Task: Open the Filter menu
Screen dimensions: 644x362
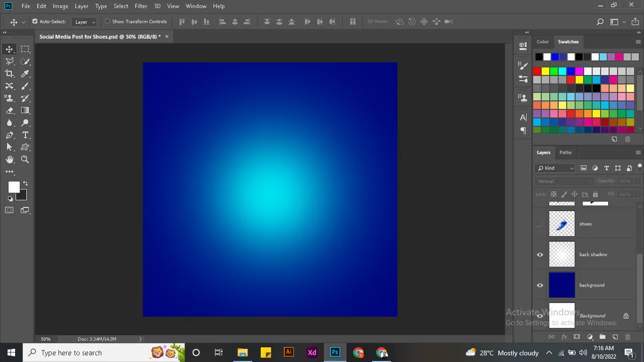Action: coord(141,6)
